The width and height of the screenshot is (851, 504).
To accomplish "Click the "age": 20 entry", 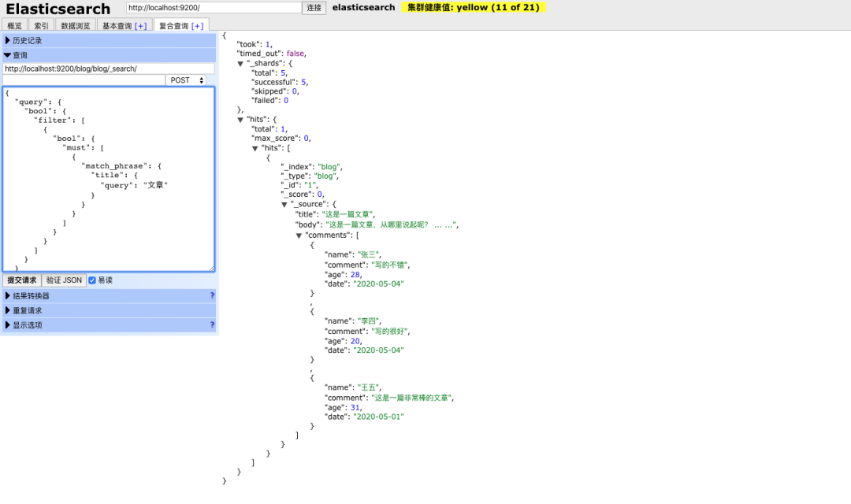I will [343, 341].
